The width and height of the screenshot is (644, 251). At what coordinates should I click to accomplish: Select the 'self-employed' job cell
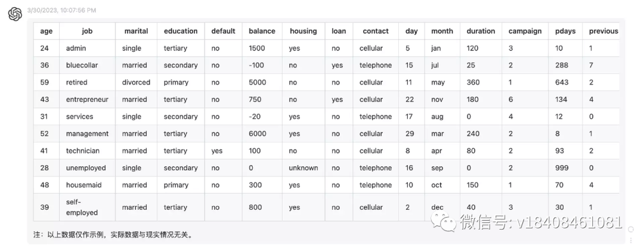[82, 207]
